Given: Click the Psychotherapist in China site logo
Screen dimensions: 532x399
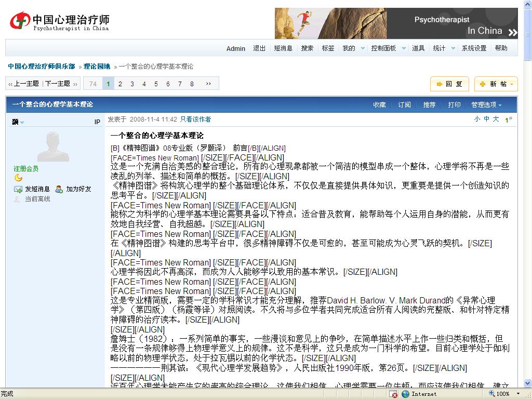Looking at the screenshot, I should pyautogui.click(x=60, y=21).
